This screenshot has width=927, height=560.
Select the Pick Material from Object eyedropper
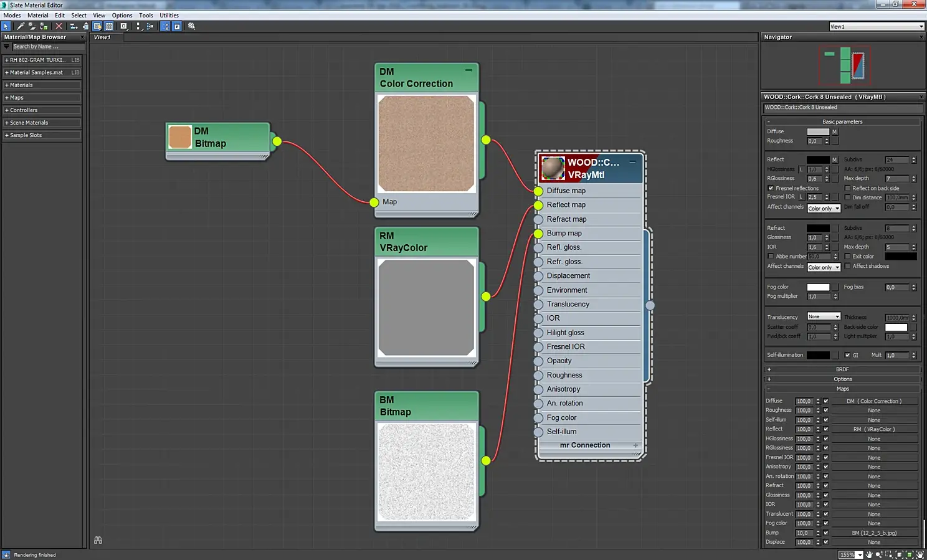click(x=20, y=26)
